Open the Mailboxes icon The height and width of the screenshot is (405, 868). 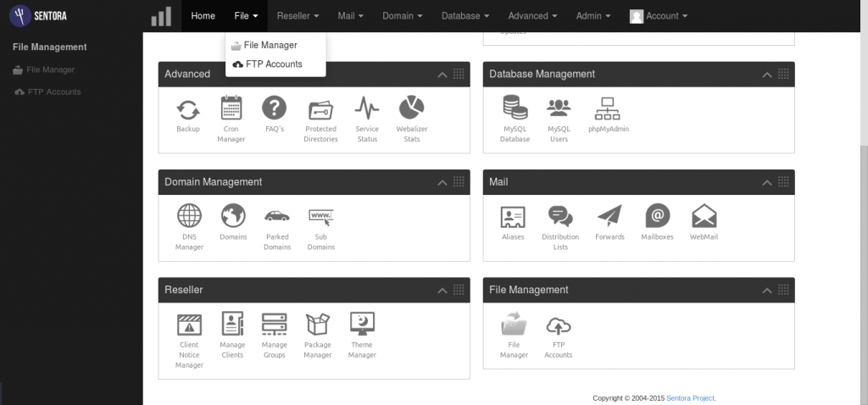coord(657,216)
